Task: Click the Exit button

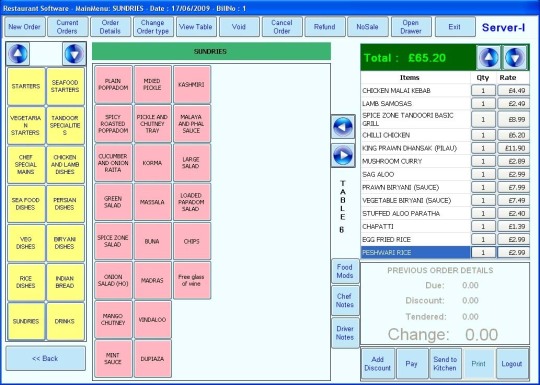Action: pyautogui.click(x=455, y=27)
